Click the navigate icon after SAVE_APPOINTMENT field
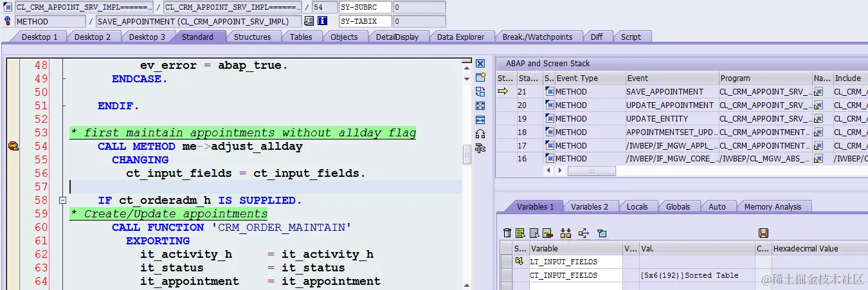The image size is (868, 290). pyautogui.click(x=309, y=21)
